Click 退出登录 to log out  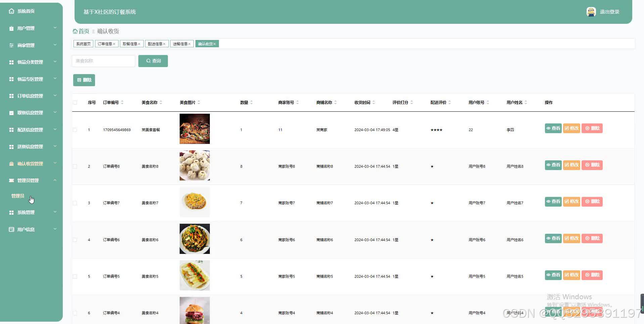click(x=609, y=12)
